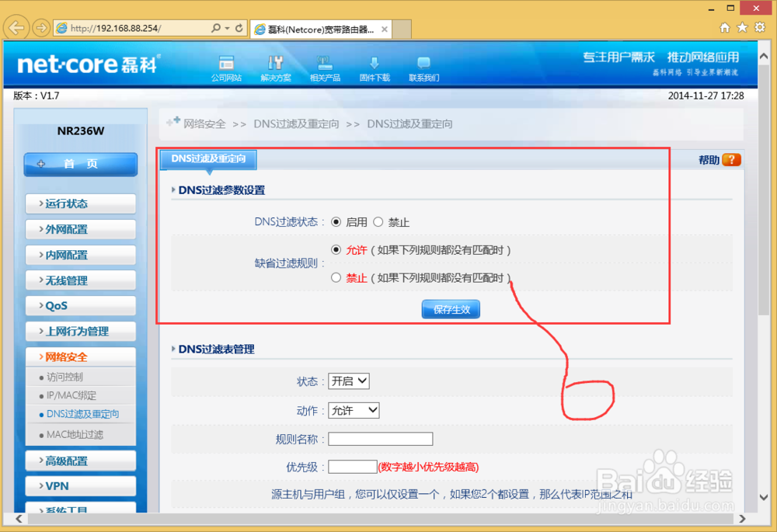Click the 规则名称 input field
The height and width of the screenshot is (532, 777).
click(x=380, y=438)
